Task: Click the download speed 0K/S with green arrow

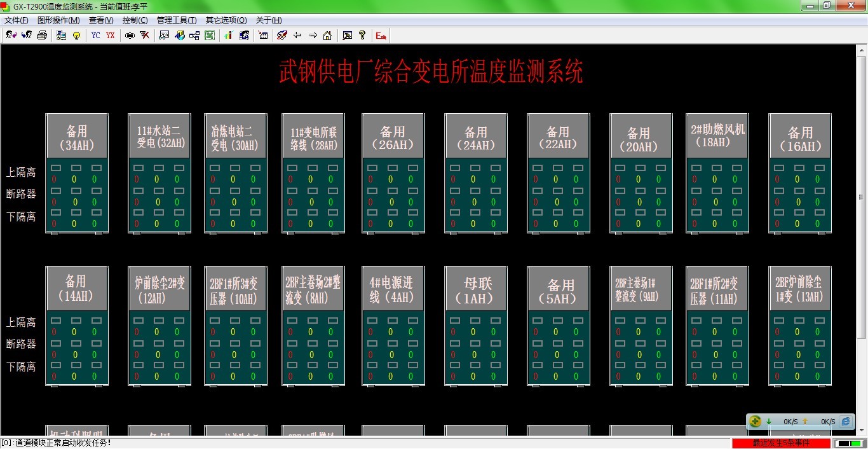Action: (782, 421)
